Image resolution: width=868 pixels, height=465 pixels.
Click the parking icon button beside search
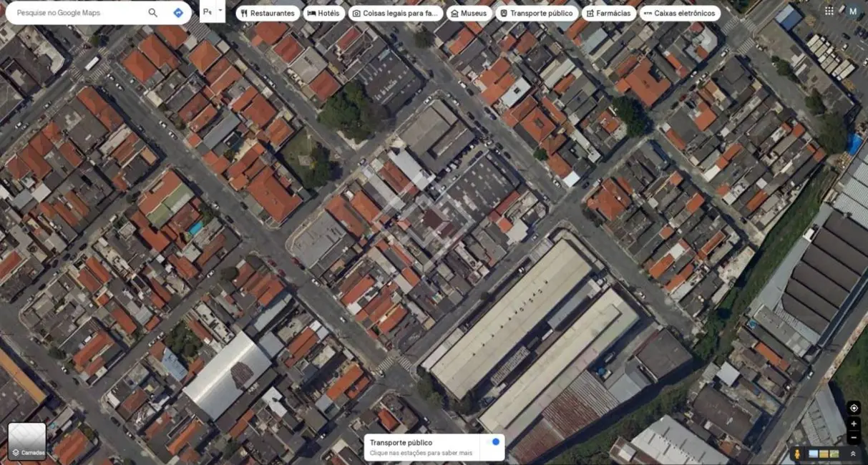207,12
